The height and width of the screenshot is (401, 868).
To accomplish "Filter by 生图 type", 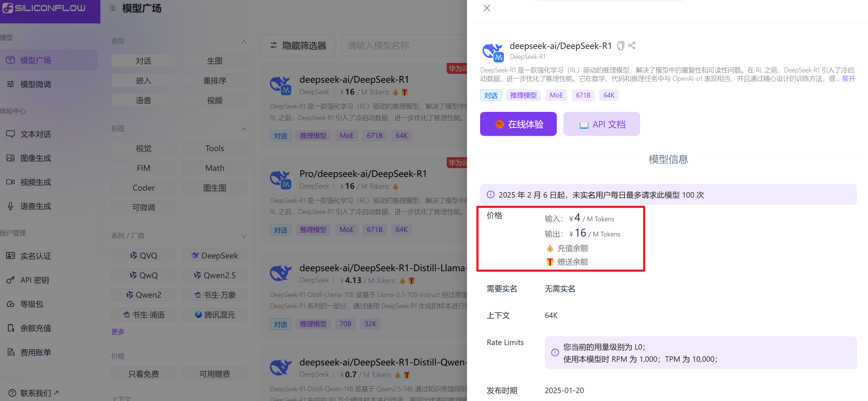I will click(214, 61).
